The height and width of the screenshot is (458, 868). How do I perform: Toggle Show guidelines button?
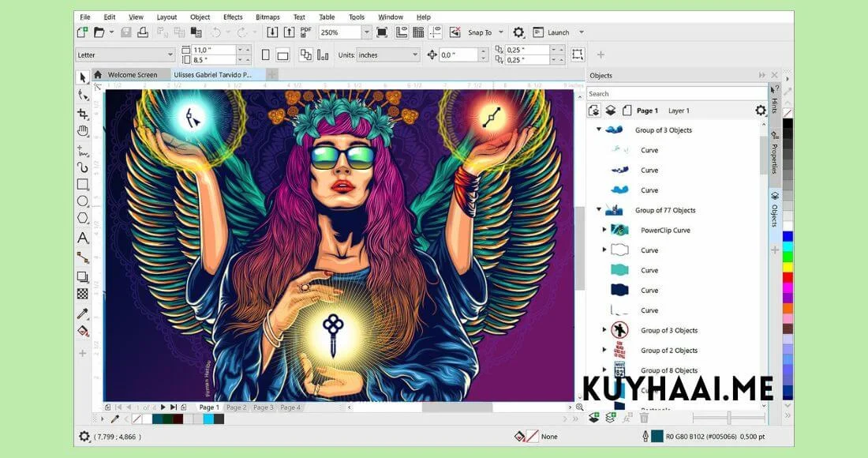[435, 32]
